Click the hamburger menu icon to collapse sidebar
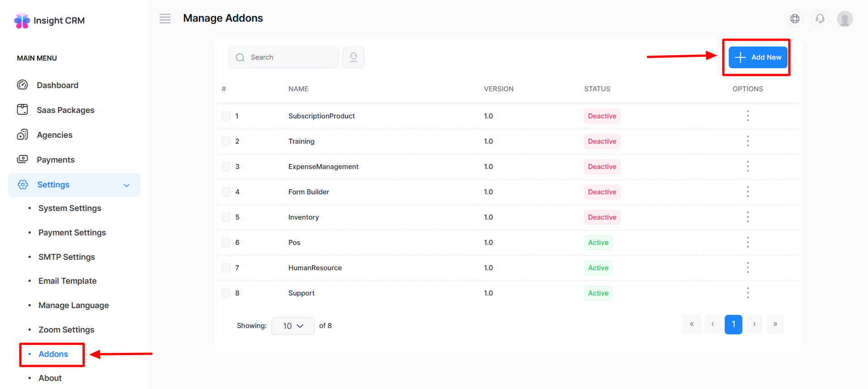The image size is (868, 389). click(165, 19)
